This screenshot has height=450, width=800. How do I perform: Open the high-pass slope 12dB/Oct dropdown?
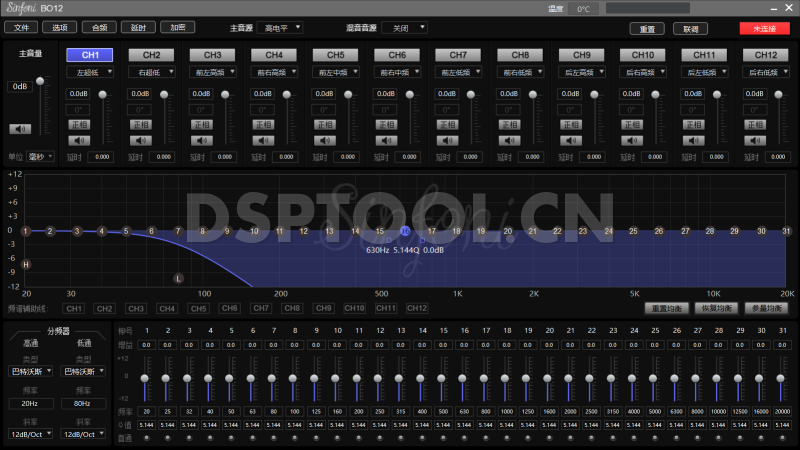32,435
